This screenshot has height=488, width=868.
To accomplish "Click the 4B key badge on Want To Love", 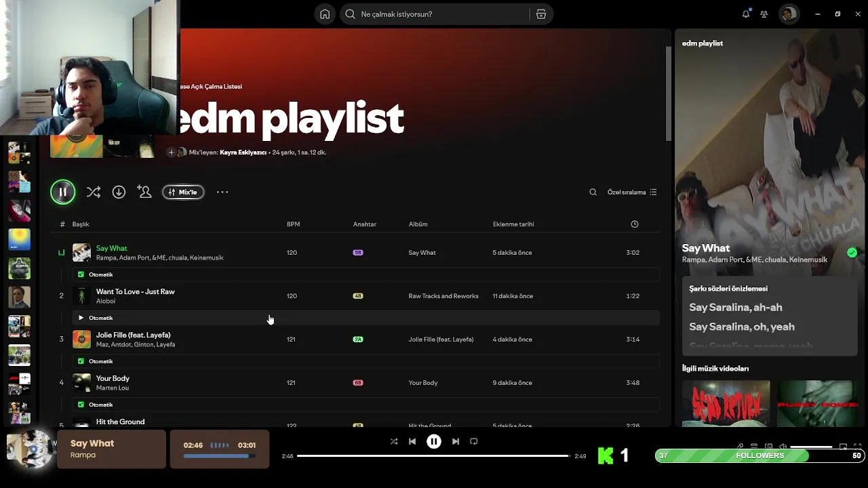I will click(x=358, y=296).
